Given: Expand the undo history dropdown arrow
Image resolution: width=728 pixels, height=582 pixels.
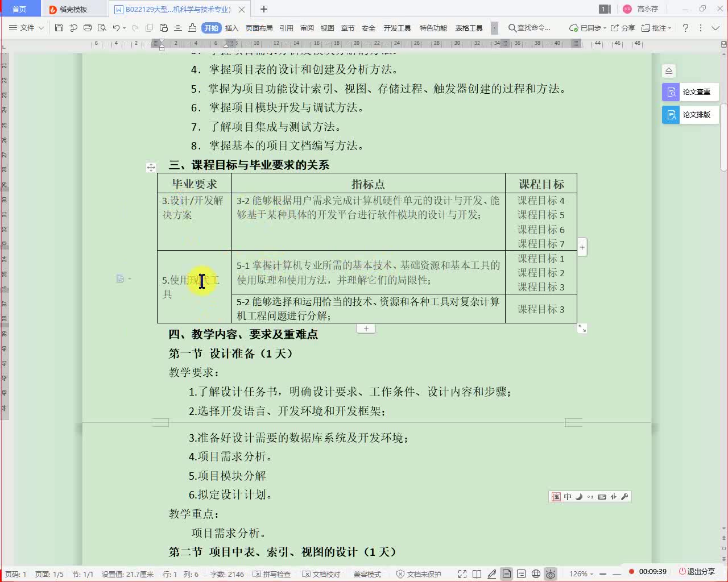Looking at the screenshot, I should point(125,28).
